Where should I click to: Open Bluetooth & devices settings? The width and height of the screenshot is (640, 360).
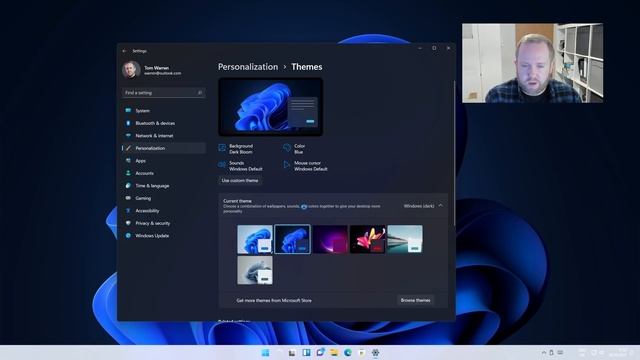[163, 123]
